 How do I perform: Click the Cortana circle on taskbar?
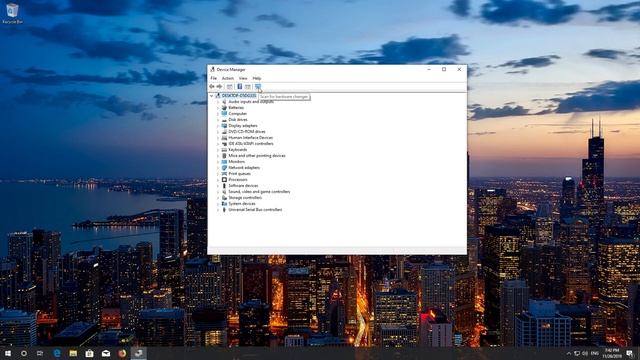pos(24,353)
